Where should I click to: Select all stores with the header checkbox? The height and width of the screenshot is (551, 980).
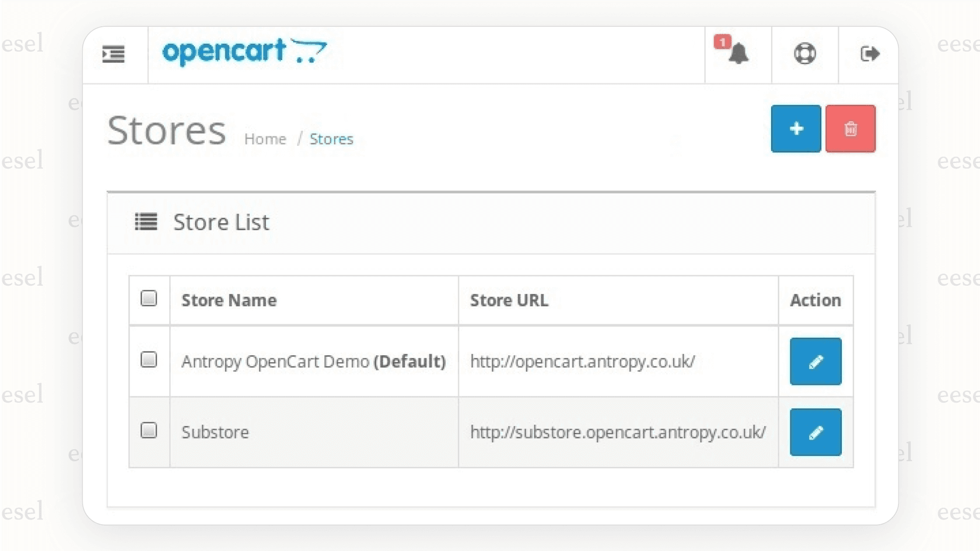pyautogui.click(x=149, y=298)
